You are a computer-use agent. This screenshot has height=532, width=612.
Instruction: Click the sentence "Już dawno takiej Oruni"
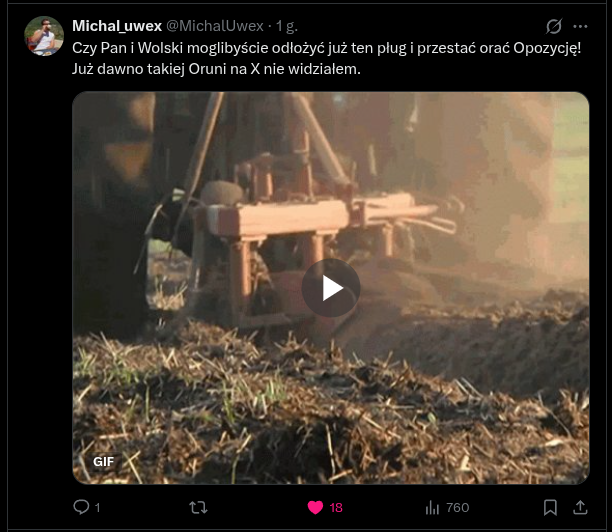(x=216, y=69)
